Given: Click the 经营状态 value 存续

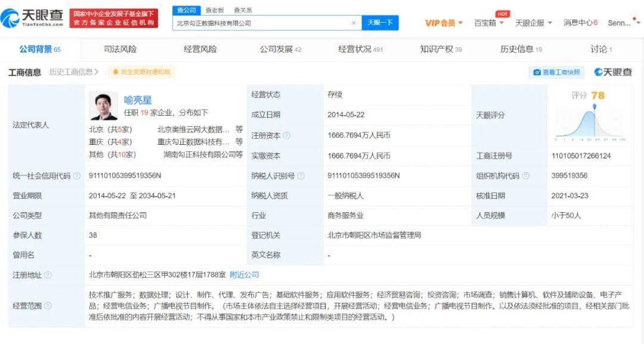Looking at the screenshot, I should pyautogui.click(x=335, y=95).
